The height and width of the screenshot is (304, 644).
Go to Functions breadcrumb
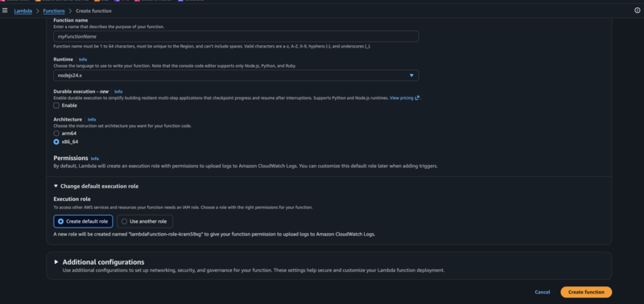coord(54,11)
